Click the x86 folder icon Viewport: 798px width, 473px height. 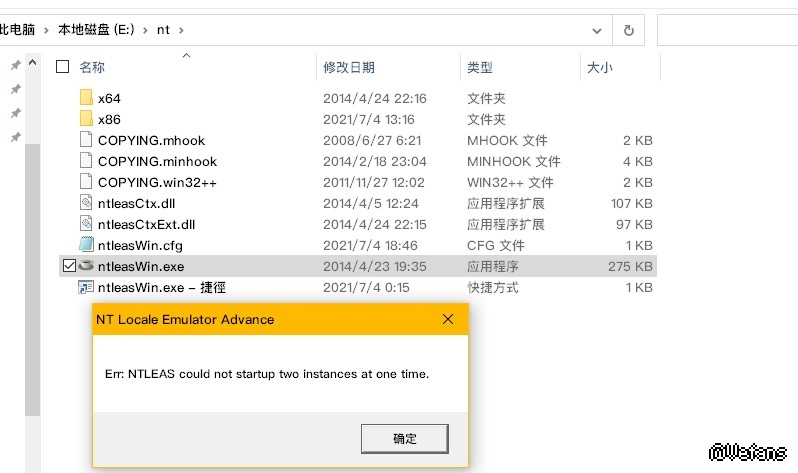tap(87, 118)
